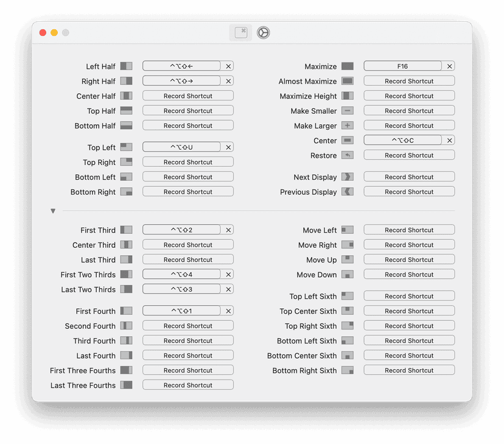Image resolution: width=504 pixels, height=444 pixels.
Task: Click the Make Smaller minus icon
Action: click(346, 110)
